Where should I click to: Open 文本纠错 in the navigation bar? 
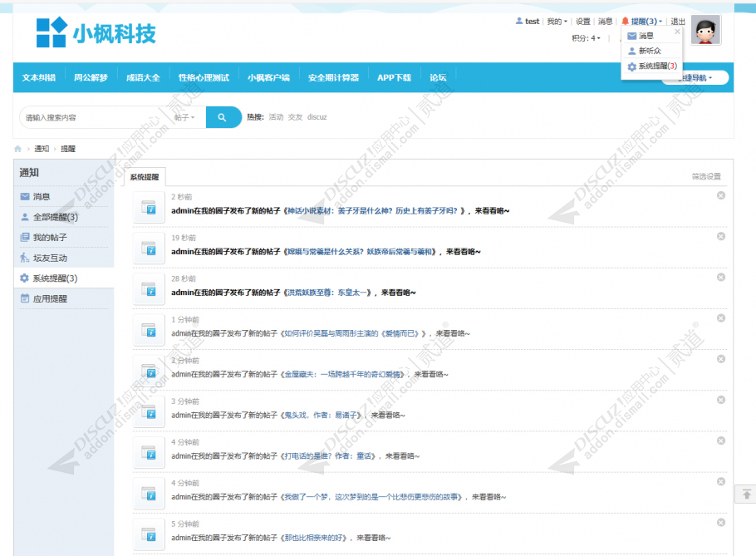pos(39,77)
